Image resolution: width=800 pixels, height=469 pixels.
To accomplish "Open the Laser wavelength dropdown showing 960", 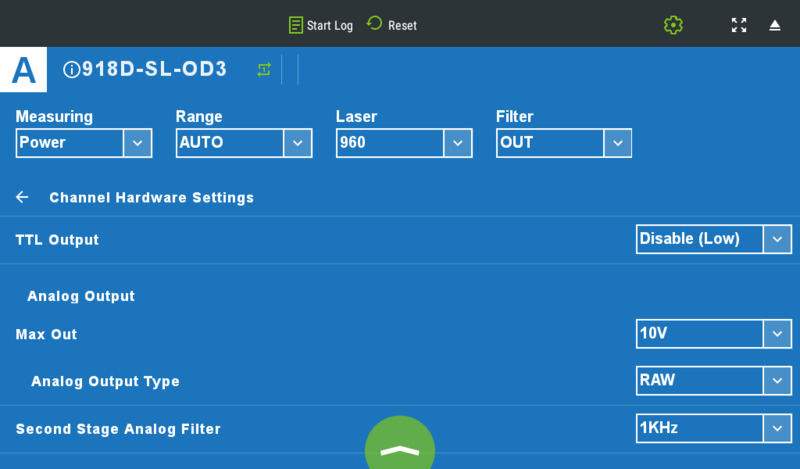I will (x=404, y=143).
